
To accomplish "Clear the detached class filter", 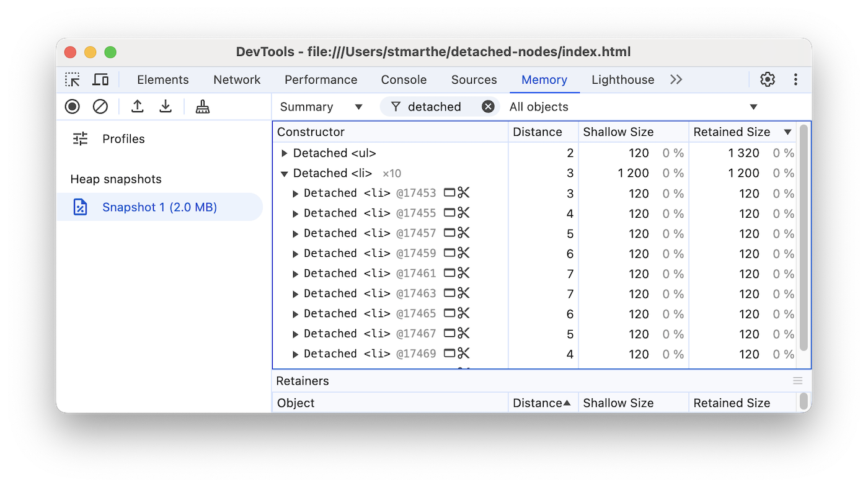I will [x=489, y=106].
